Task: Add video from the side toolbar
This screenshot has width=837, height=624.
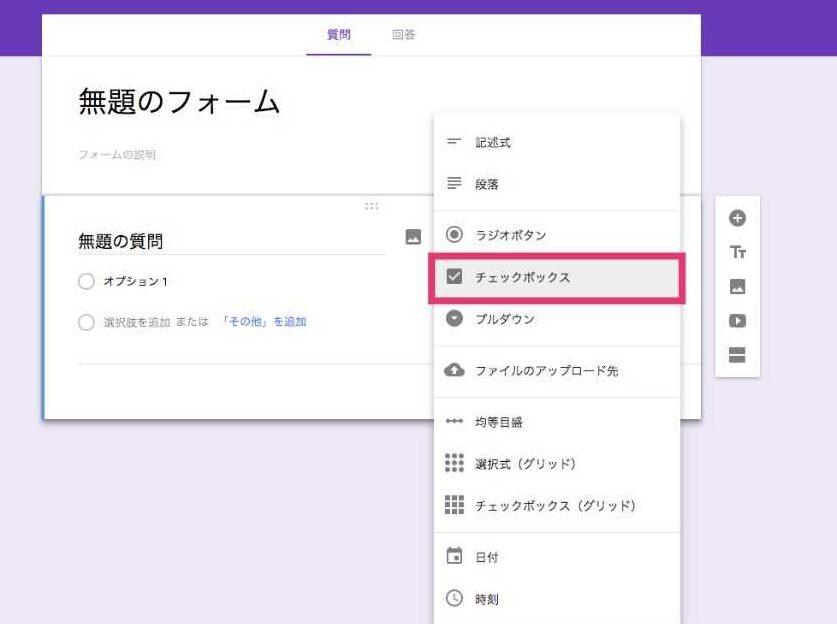Action: [737, 321]
